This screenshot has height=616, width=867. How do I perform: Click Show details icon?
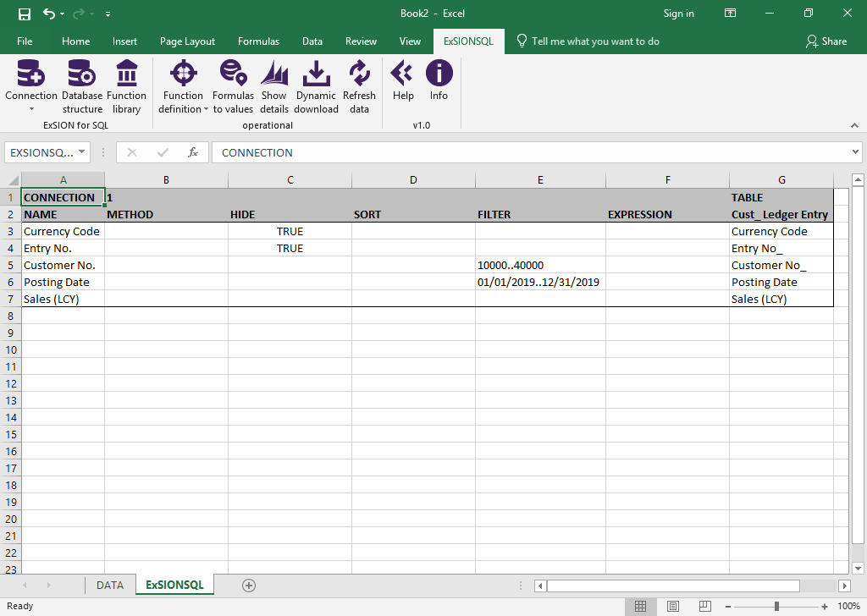274,74
